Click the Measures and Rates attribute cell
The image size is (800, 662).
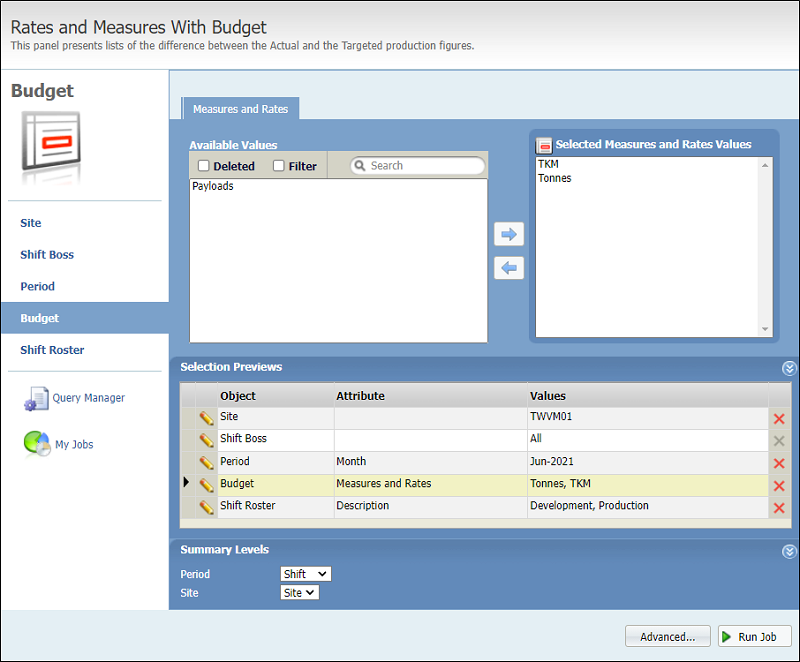point(431,485)
